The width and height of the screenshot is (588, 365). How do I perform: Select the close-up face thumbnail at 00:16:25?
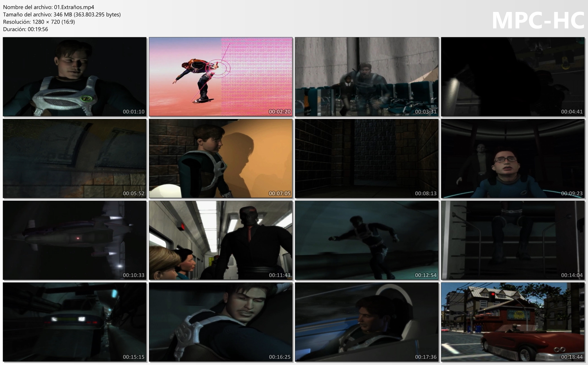(x=221, y=322)
